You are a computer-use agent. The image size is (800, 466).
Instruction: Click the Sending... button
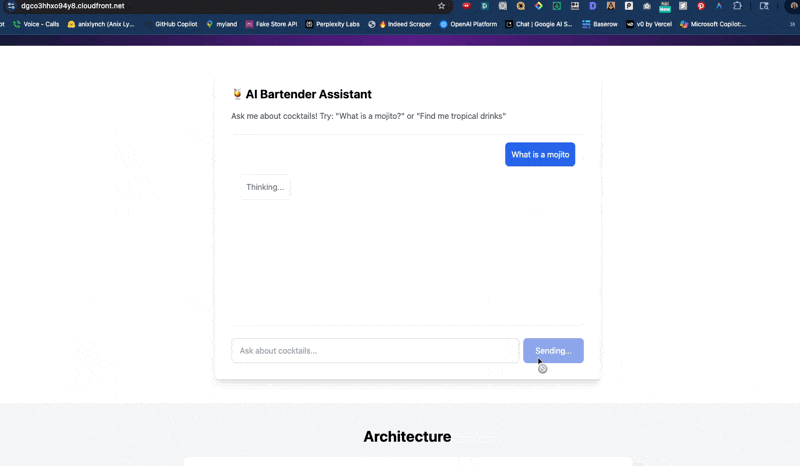[x=553, y=351]
